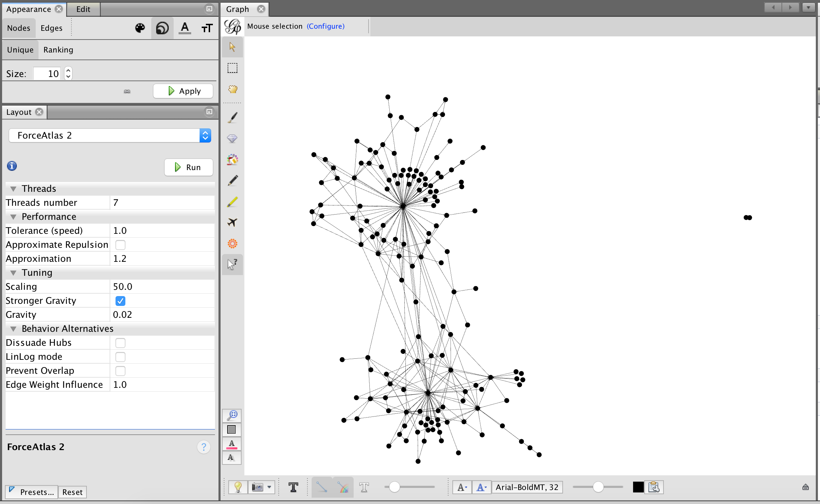Image resolution: width=820 pixels, height=504 pixels.
Task: Collapse the Tuning section
Action: [x=14, y=273]
